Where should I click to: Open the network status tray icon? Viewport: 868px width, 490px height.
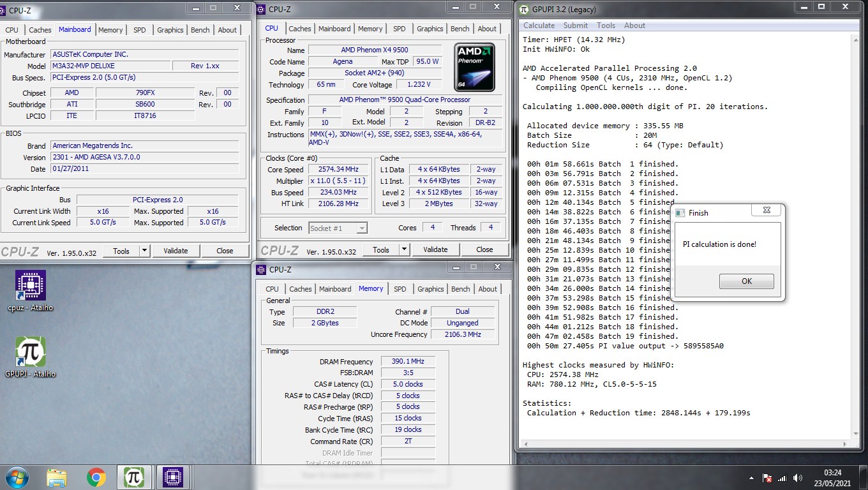point(783,478)
